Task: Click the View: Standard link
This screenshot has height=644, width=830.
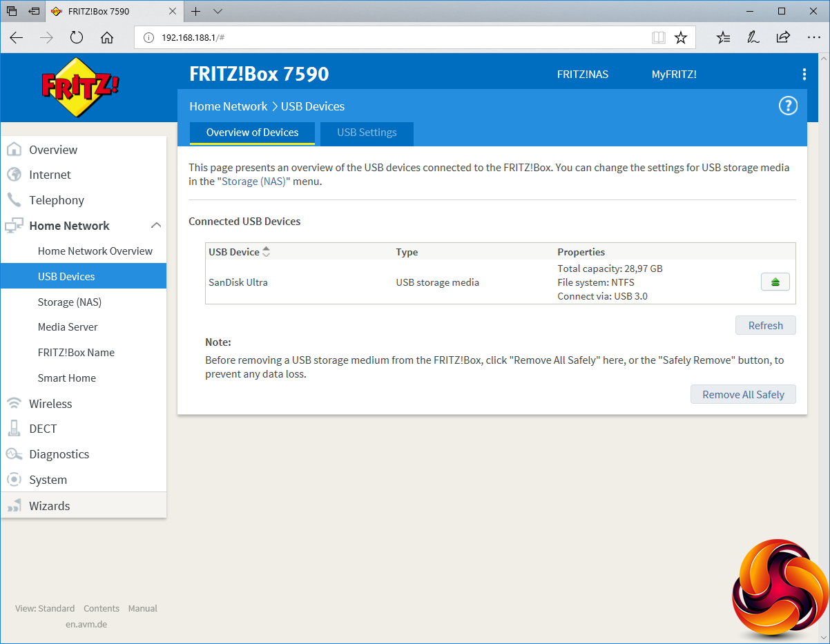Action: coord(45,608)
